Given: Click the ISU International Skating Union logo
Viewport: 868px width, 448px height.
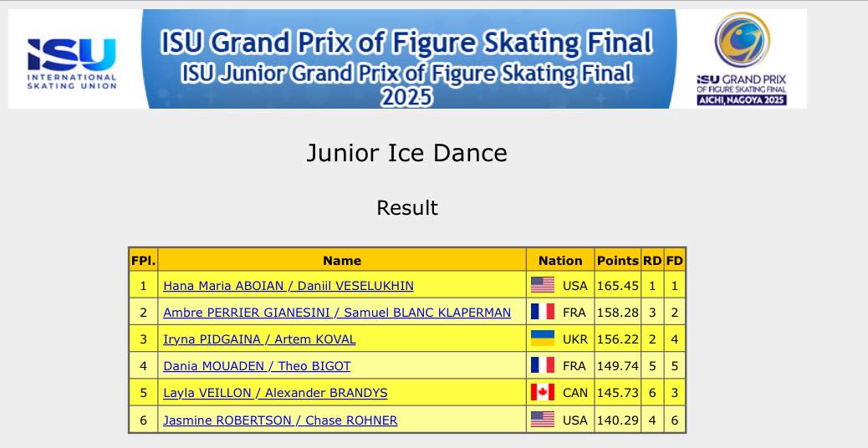Looking at the screenshot, I should pyautogui.click(x=72, y=60).
